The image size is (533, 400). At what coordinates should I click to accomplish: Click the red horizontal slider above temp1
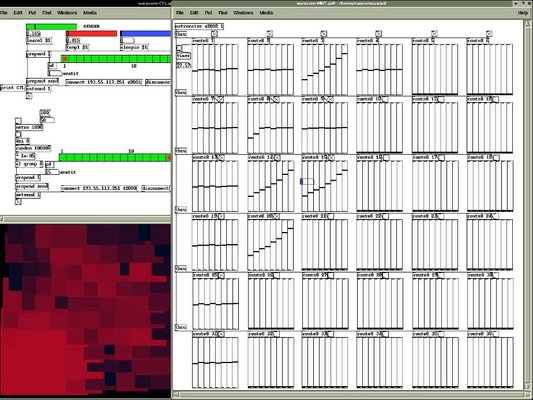[x=91, y=34]
